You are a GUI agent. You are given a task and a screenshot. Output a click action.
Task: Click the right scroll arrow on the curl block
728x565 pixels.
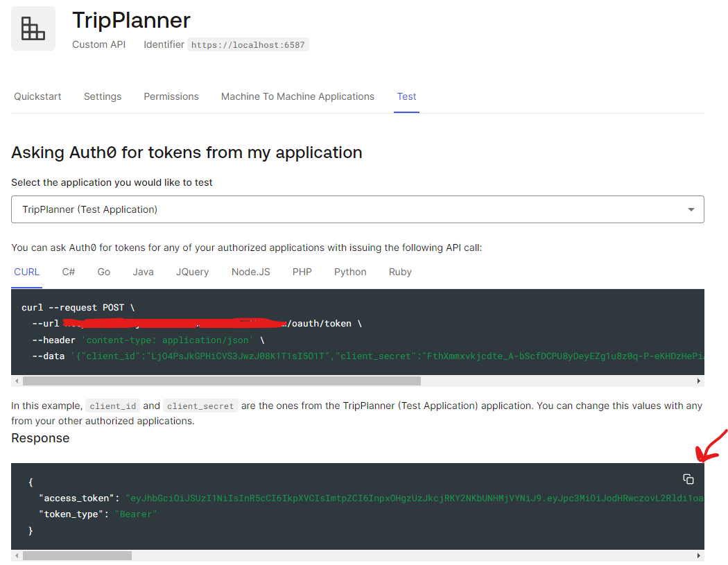(700, 381)
